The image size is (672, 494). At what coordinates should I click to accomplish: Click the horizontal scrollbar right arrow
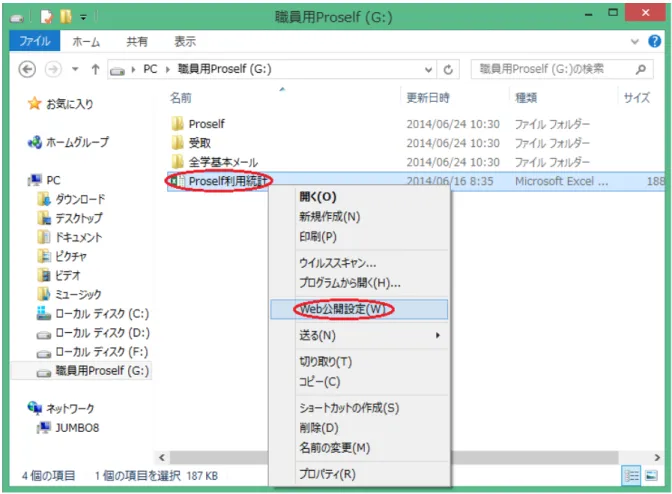pyautogui.click(x=657, y=458)
